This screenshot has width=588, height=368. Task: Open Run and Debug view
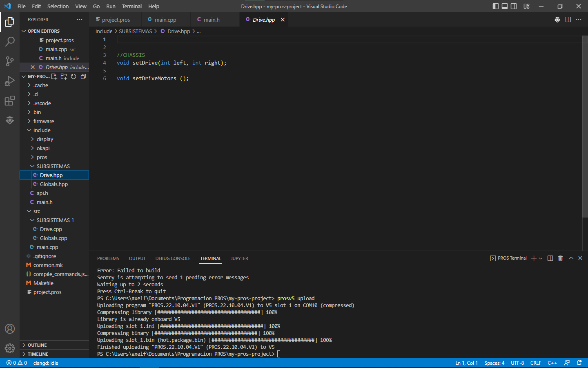tap(10, 81)
